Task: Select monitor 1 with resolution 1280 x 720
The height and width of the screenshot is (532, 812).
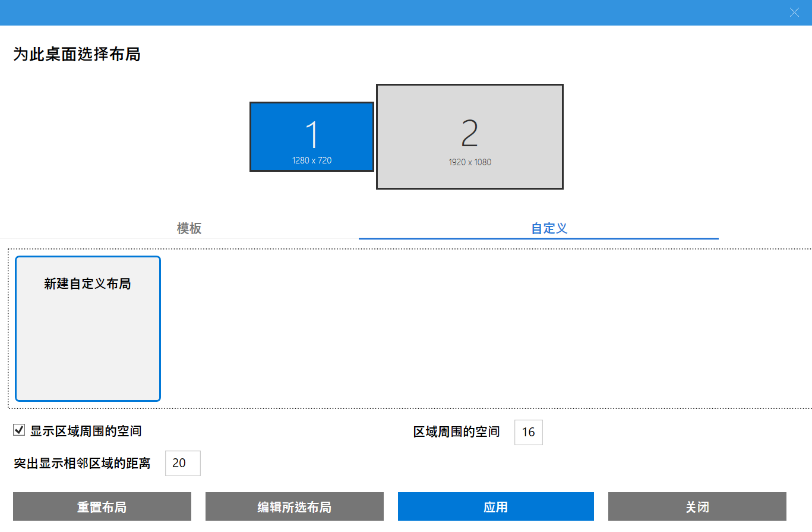Action: (311, 137)
